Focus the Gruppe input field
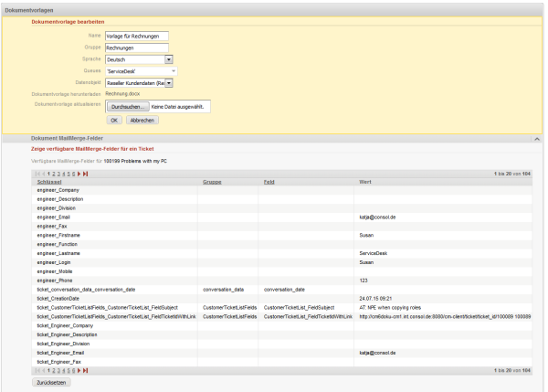 pyautogui.click(x=137, y=48)
